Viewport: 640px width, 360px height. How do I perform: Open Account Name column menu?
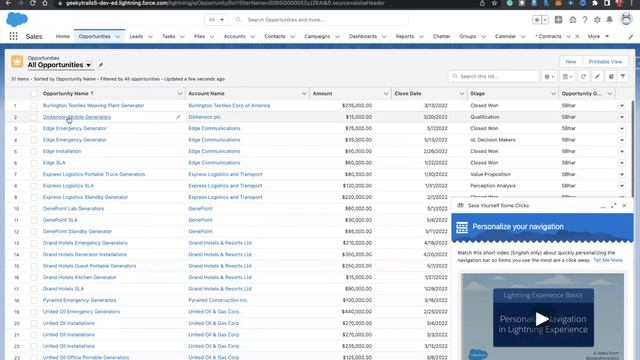click(304, 93)
